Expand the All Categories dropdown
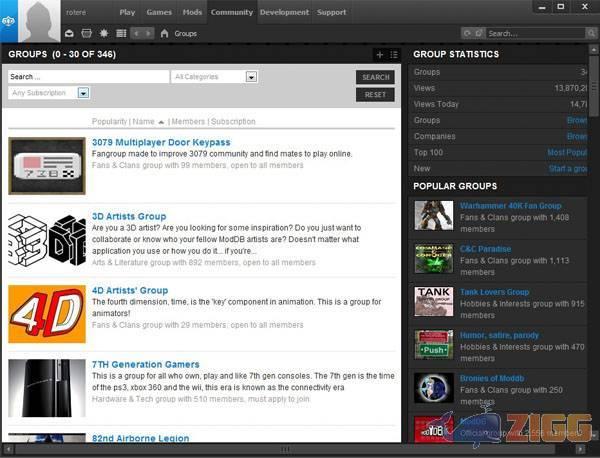The width and height of the screenshot is (600, 458). [x=252, y=76]
